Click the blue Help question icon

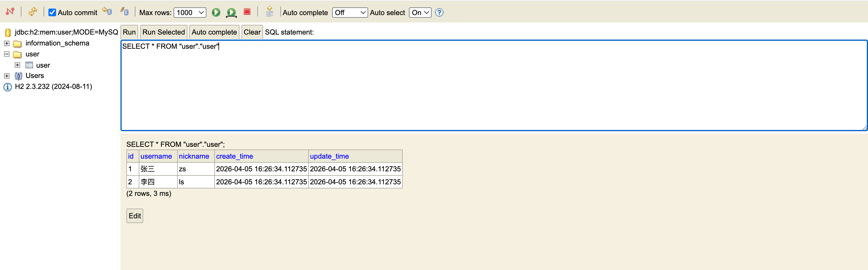coord(439,12)
